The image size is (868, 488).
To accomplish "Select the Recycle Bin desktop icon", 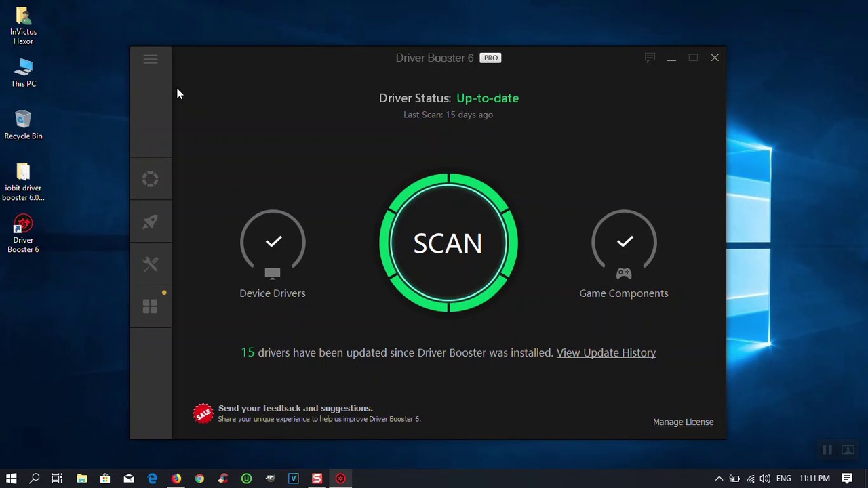I will pos(23,125).
